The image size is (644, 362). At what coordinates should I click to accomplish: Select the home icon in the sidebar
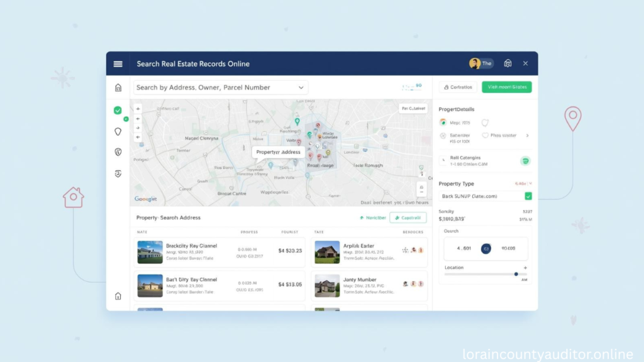118,87
